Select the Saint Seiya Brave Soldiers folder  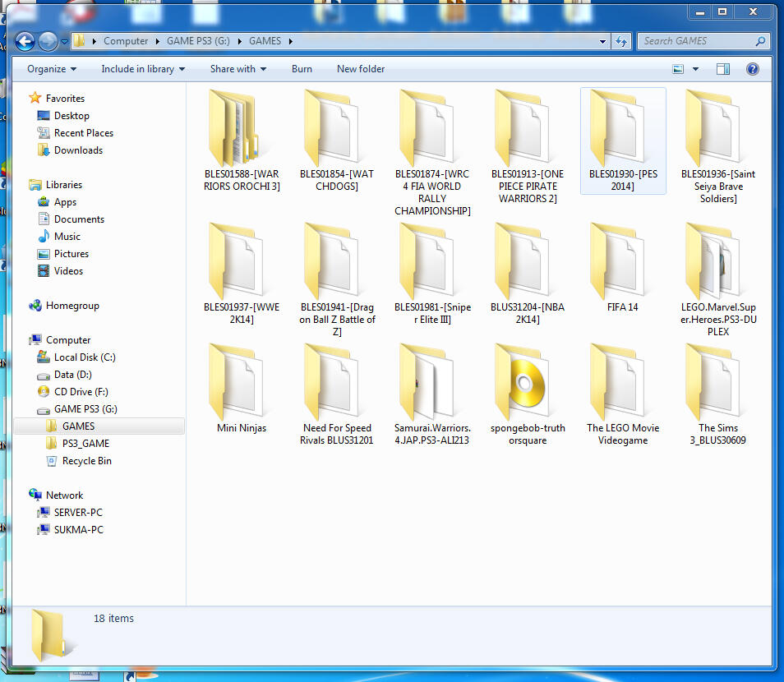point(718,147)
